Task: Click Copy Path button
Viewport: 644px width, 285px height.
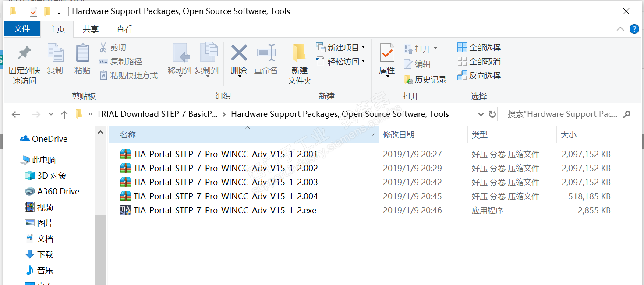Action: pyautogui.click(x=121, y=61)
